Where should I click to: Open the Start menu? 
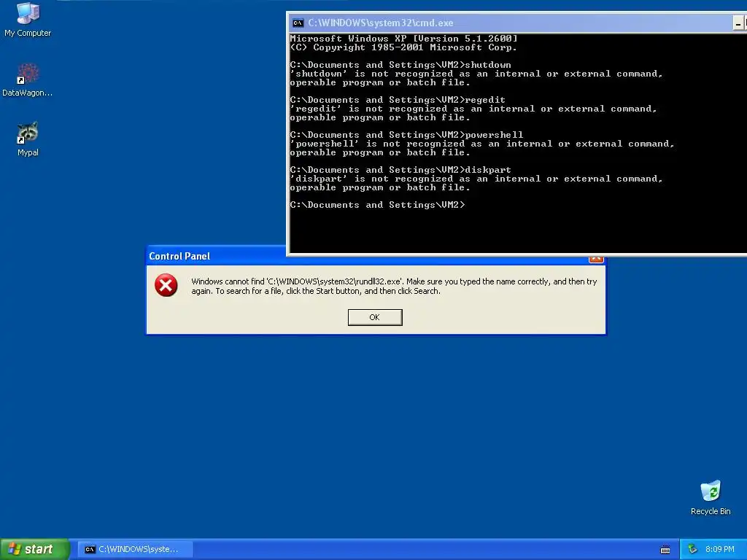(34, 549)
